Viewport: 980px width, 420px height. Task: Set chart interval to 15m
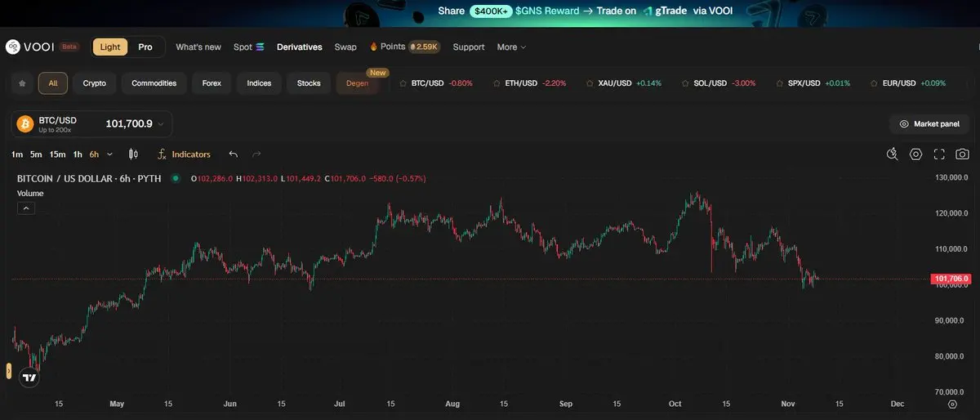coord(57,154)
